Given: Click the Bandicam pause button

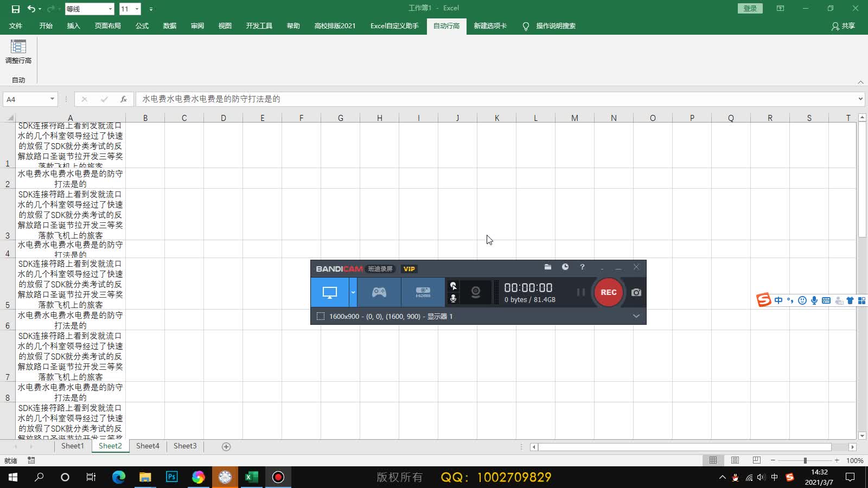Looking at the screenshot, I should point(580,292).
